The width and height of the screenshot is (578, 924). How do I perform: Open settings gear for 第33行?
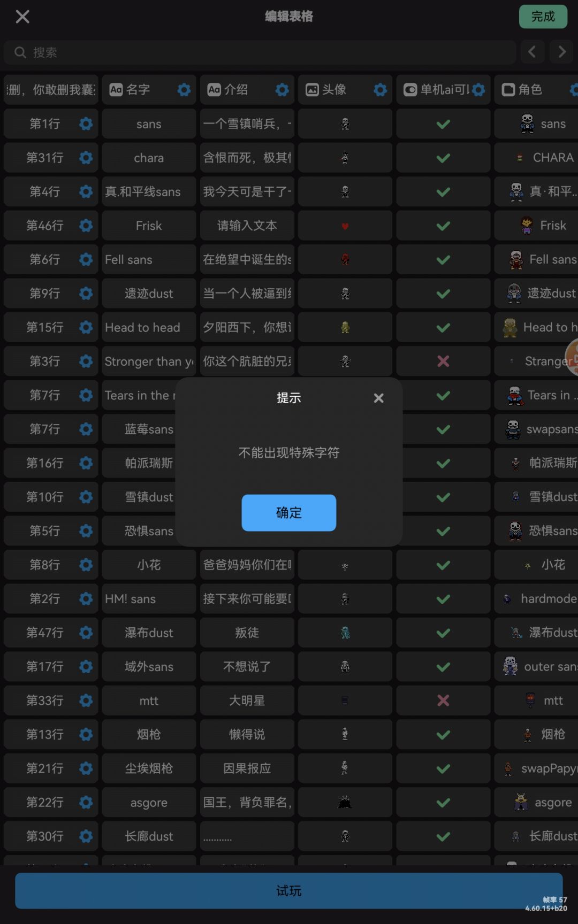(x=86, y=700)
